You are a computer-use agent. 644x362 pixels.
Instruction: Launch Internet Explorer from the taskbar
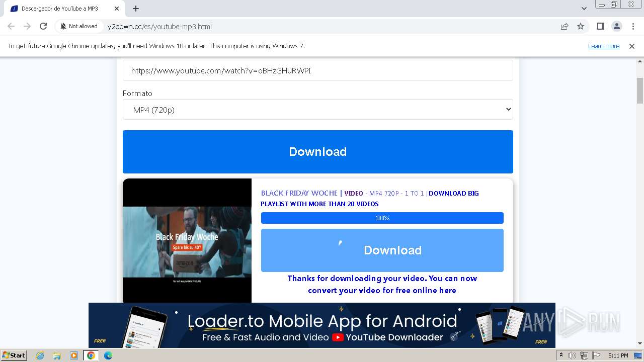[x=40, y=355]
